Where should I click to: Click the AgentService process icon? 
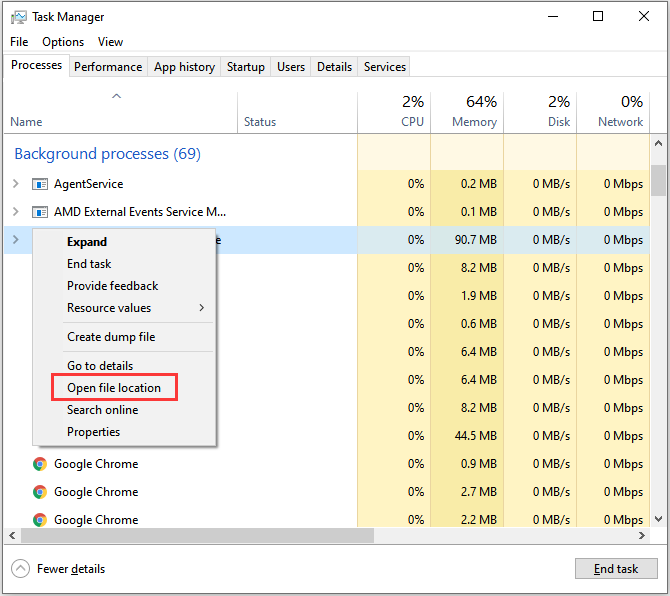[40, 184]
